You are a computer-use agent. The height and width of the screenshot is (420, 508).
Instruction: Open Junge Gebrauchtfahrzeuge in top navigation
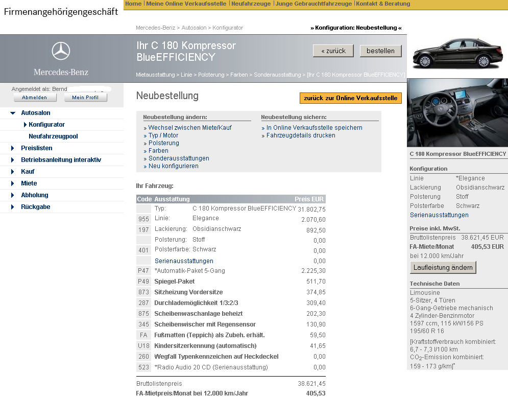313,4
